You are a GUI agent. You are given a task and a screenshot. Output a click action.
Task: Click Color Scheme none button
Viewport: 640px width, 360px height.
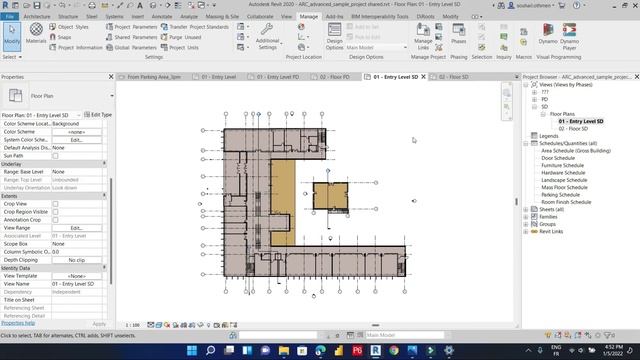point(77,132)
